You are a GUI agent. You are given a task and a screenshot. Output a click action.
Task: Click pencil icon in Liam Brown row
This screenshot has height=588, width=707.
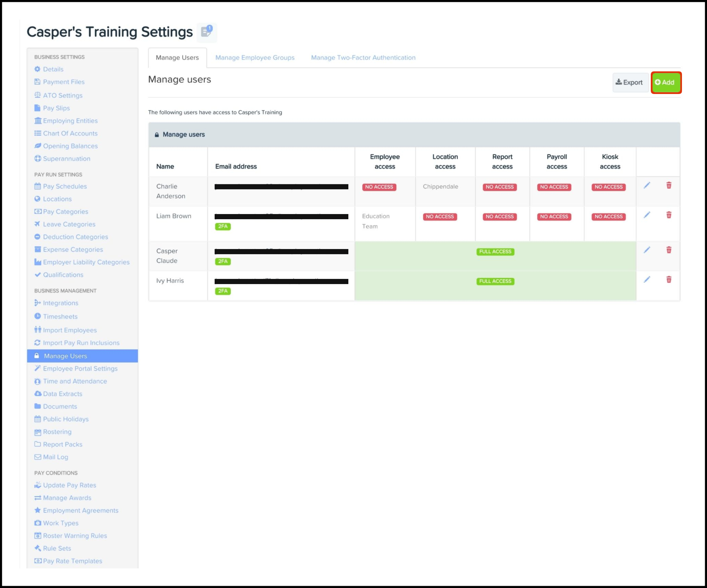[647, 215]
